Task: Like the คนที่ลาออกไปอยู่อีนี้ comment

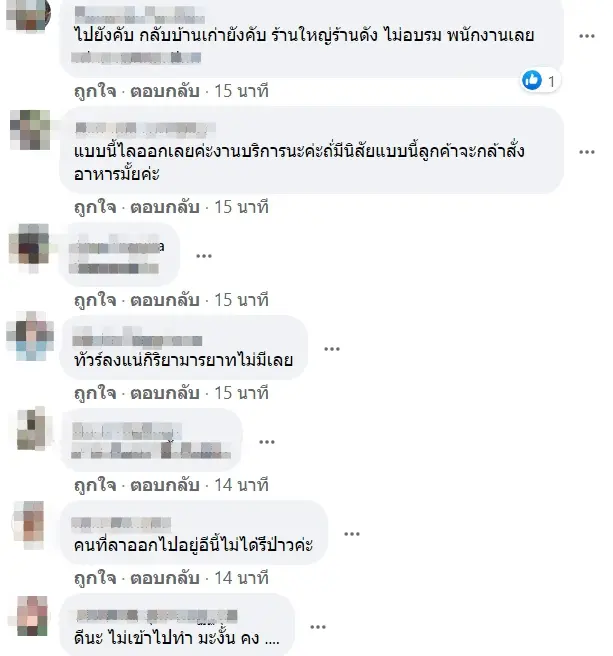Action: click(x=95, y=578)
